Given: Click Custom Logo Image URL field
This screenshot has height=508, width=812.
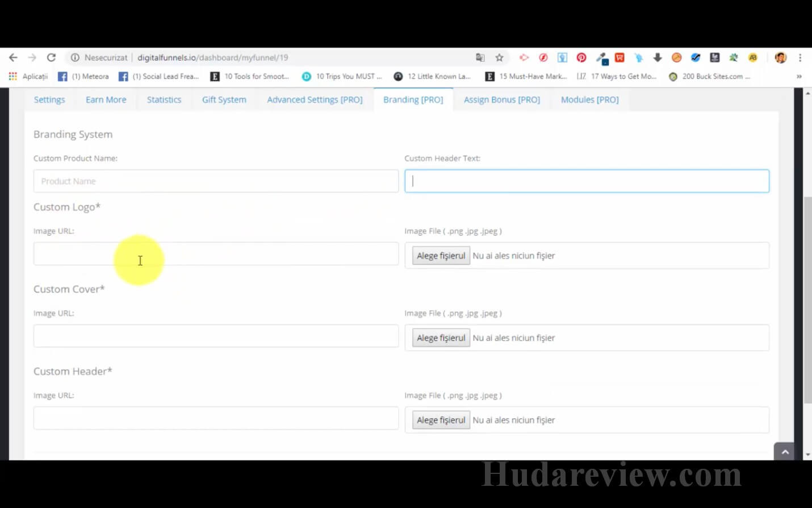Looking at the screenshot, I should 216,254.
